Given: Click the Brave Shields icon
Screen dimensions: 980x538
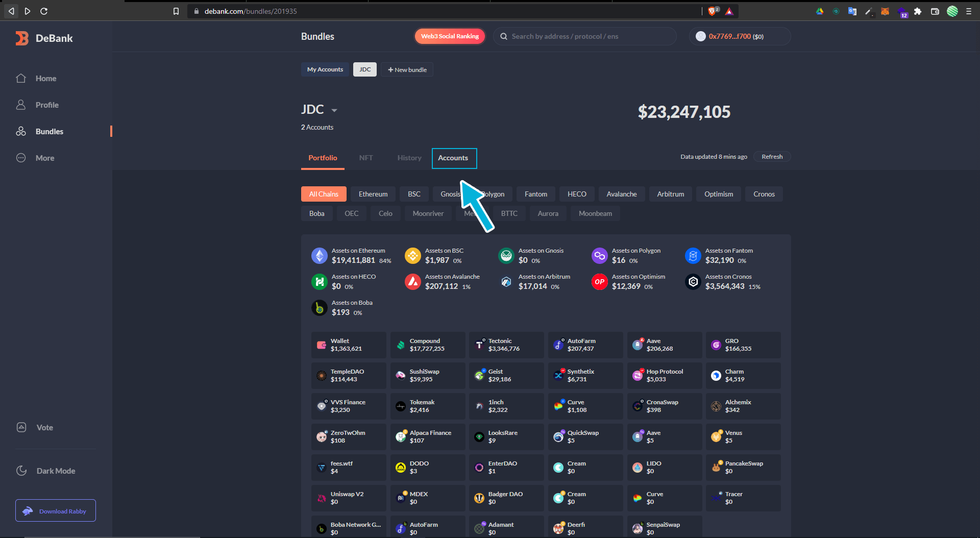Looking at the screenshot, I should (x=713, y=11).
